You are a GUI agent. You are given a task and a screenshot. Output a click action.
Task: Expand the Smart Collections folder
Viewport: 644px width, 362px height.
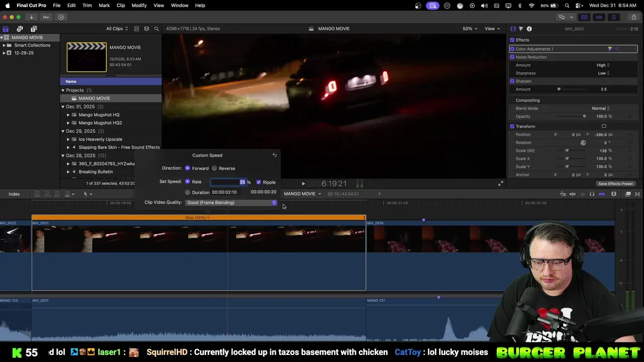(x=4, y=45)
